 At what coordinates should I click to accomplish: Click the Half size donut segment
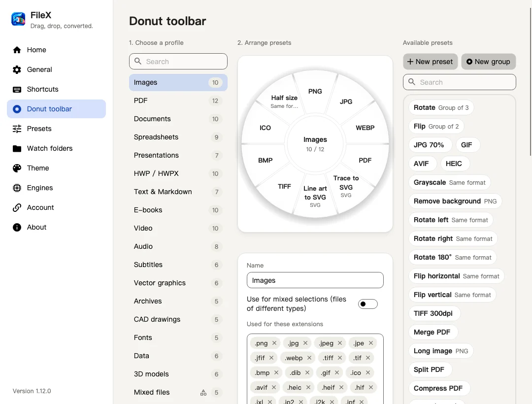(x=284, y=101)
